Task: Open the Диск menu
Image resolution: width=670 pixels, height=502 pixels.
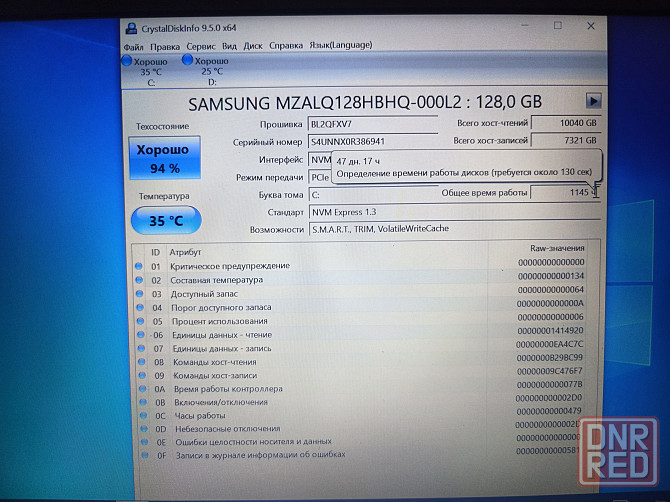Action: pyautogui.click(x=253, y=46)
